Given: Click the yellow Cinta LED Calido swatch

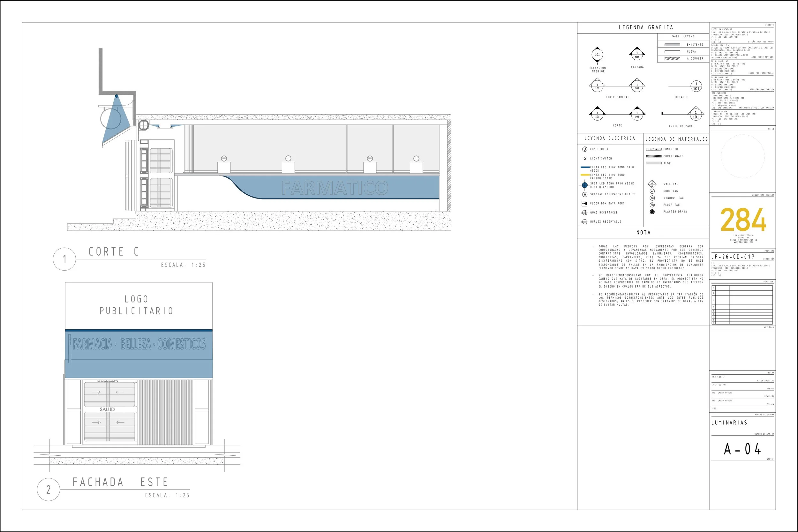Looking at the screenshot, I should coord(585,175).
